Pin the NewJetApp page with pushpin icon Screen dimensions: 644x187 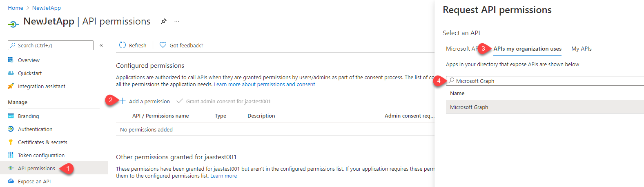[163, 21]
